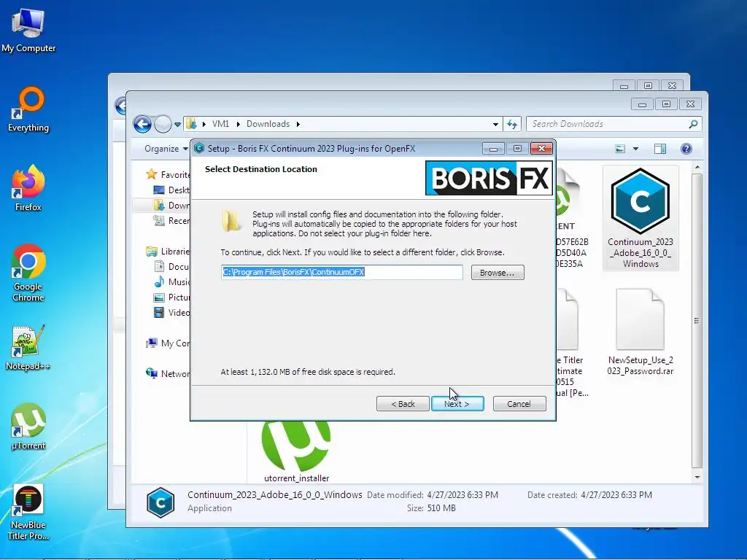Open My Computer desktop icon
747x560 pixels.
pos(28,29)
